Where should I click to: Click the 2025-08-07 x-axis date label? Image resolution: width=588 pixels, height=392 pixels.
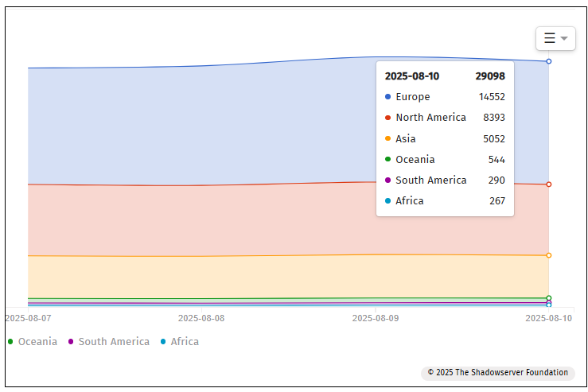(29, 317)
